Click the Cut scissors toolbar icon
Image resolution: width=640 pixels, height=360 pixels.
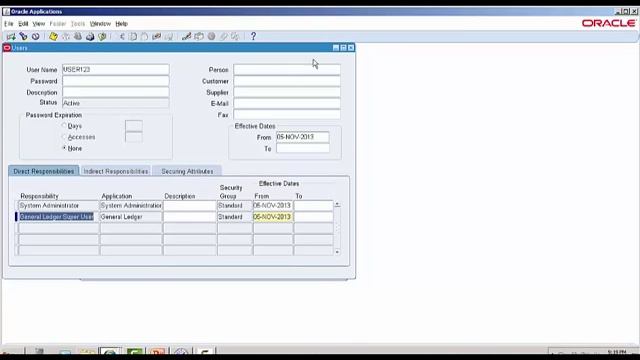pyautogui.click(x=121, y=37)
